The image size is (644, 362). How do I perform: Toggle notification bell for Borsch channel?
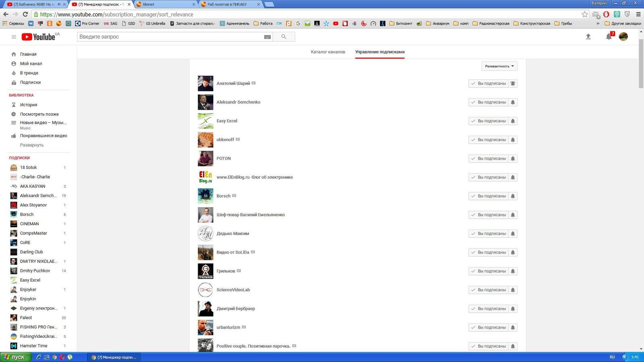(x=513, y=196)
